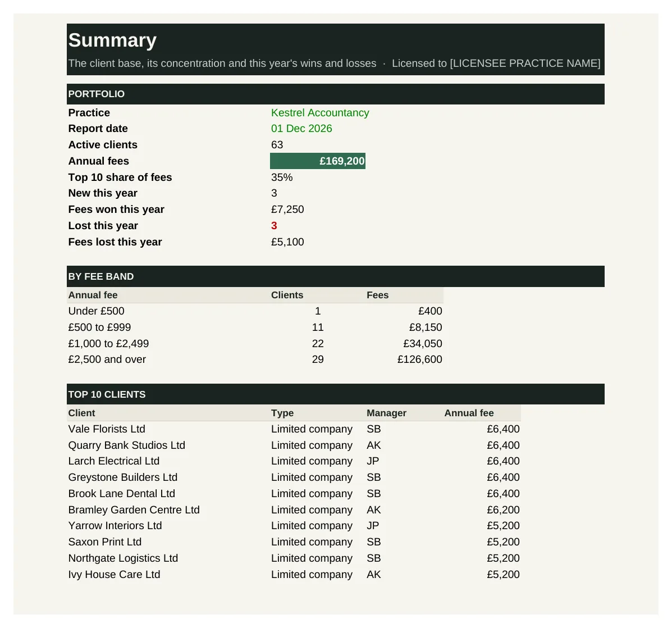Select client Yarrow Interiors Ltd

click(115, 526)
